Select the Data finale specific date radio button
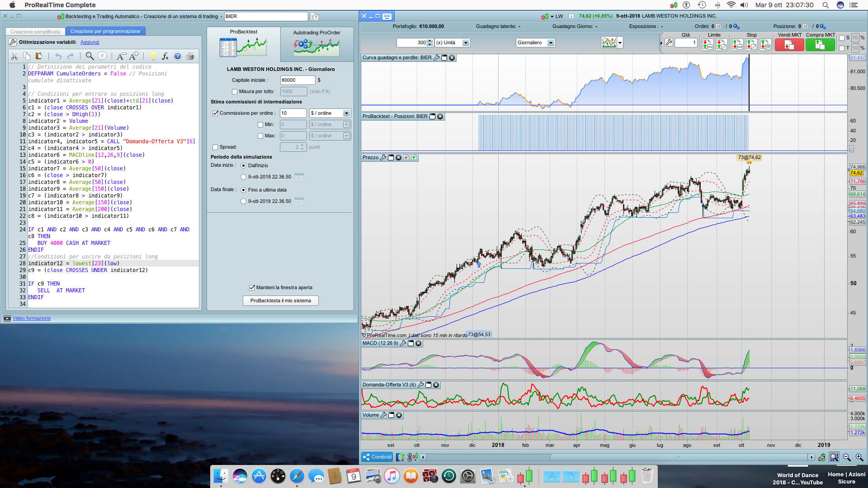The width and height of the screenshot is (868, 488). tap(244, 202)
